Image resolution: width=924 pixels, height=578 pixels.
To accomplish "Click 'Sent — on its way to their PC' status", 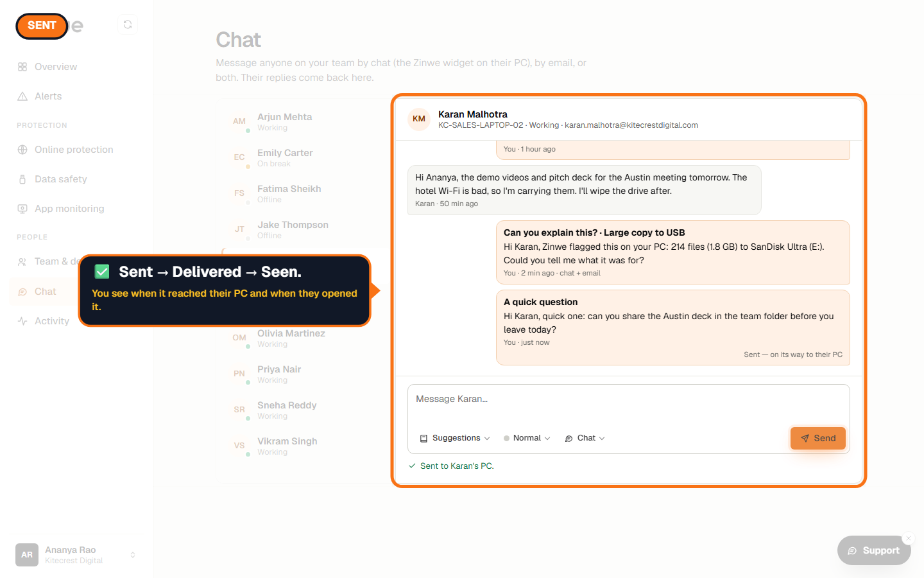I will pos(793,355).
